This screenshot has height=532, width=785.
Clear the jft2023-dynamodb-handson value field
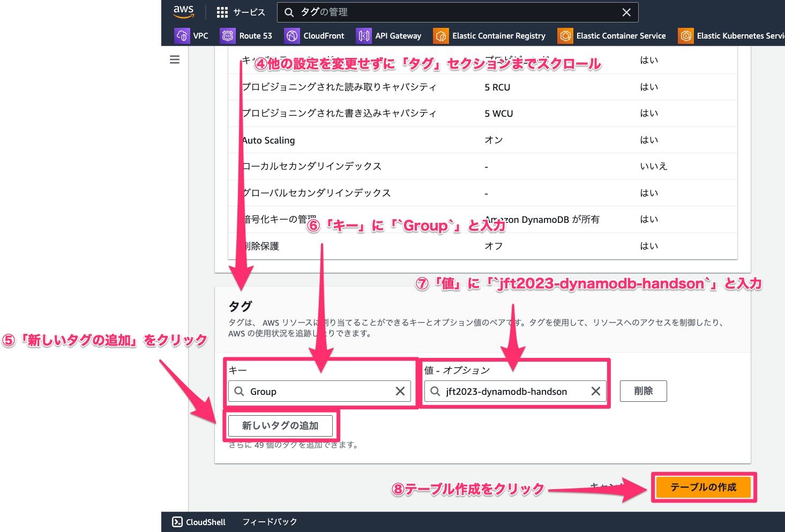(x=596, y=391)
